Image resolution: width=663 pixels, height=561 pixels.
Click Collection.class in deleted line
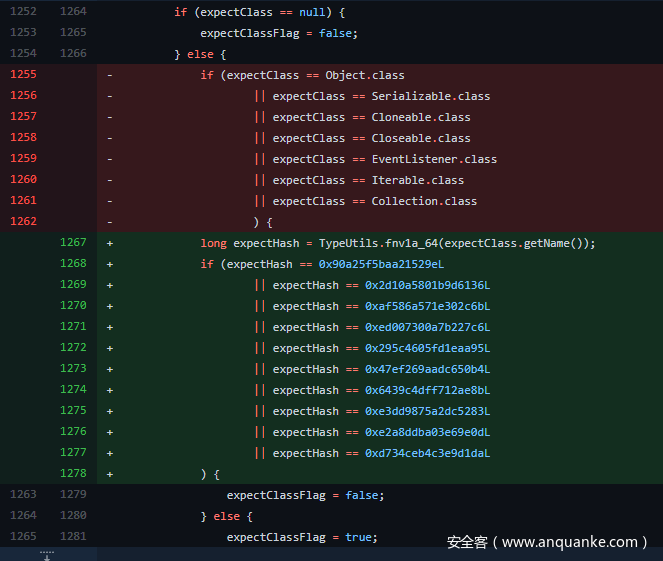pos(424,201)
